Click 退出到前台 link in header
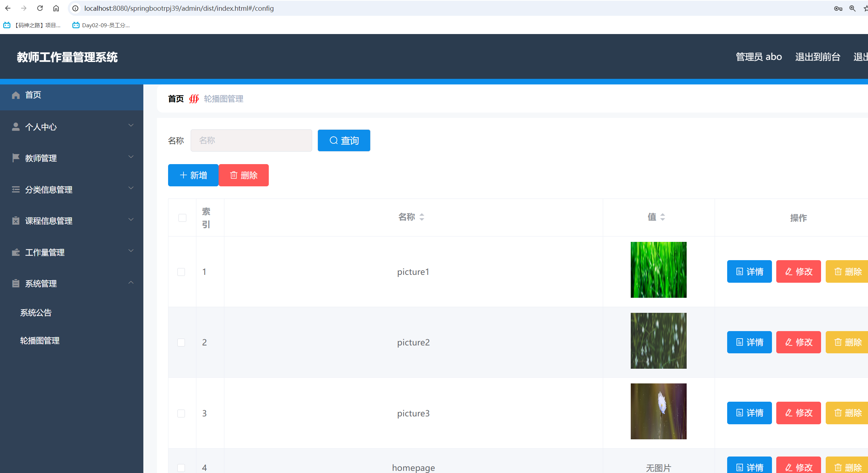Viewport: 868px width, 473px height. click(817, 57)
